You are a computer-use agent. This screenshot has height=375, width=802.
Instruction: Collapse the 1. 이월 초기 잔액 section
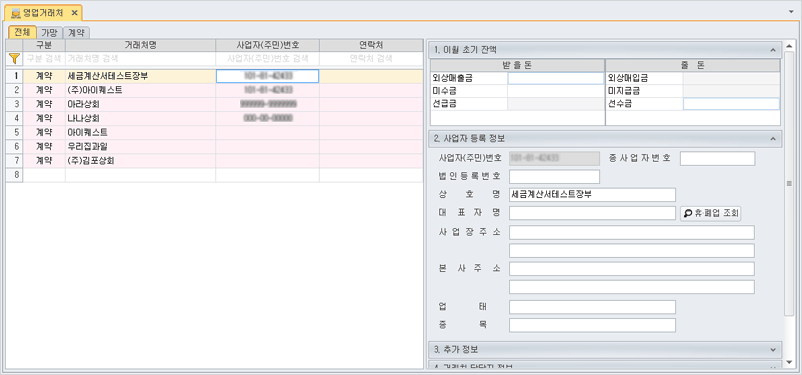click(x=773, y=50)
